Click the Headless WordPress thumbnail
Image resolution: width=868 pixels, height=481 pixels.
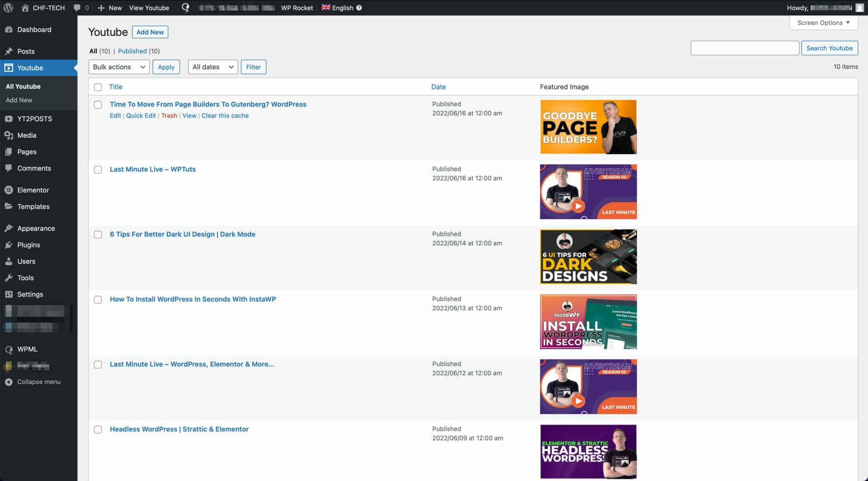tap(588, 452)
